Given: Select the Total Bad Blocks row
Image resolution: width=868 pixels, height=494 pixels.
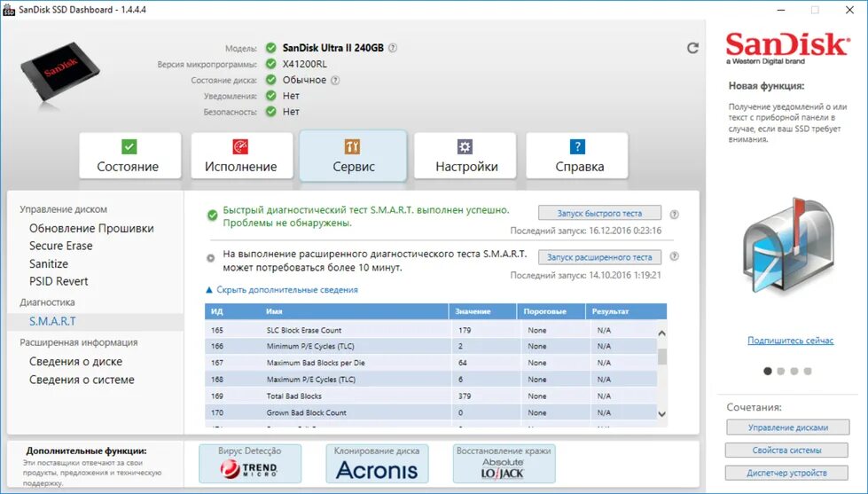Looking at the screenshot, I should click(431, 396).
